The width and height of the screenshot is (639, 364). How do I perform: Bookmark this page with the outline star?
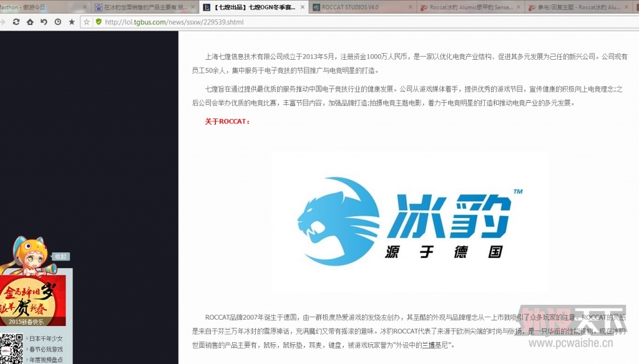(x=86, y=22)
